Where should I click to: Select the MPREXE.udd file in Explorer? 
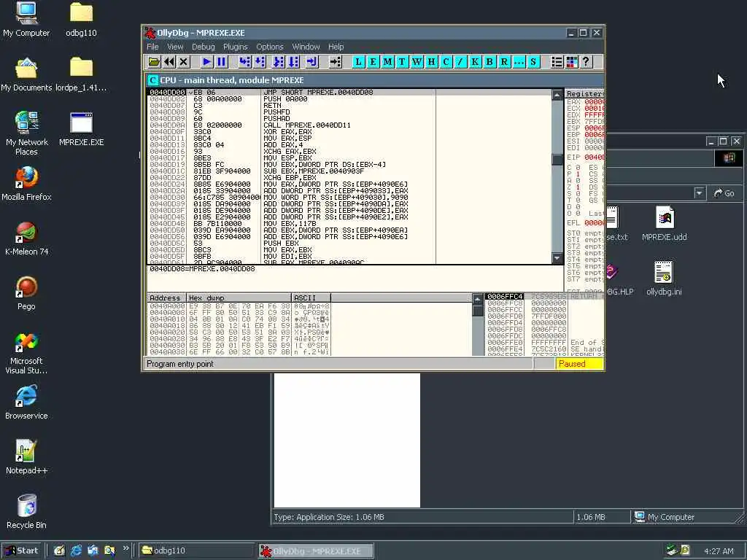[x=664, y=224]
